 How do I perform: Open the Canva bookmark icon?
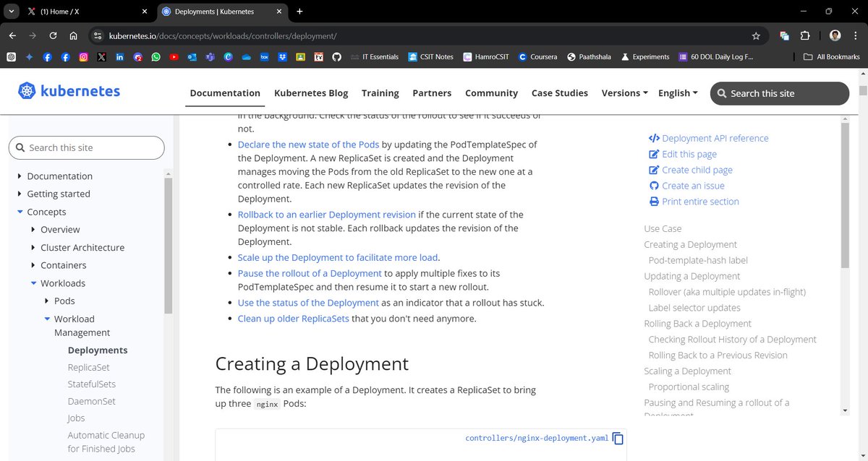click(228, 56)
